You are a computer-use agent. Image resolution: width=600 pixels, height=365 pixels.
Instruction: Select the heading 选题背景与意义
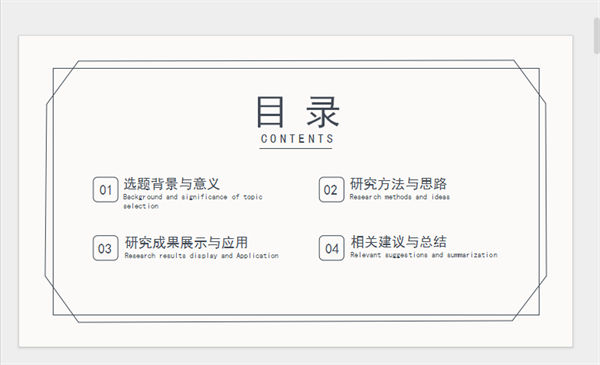(171, 184)
